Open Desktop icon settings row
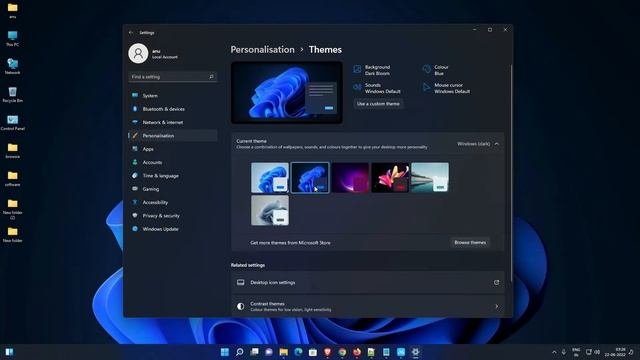The image size is (640, 360). click(368, 282)
